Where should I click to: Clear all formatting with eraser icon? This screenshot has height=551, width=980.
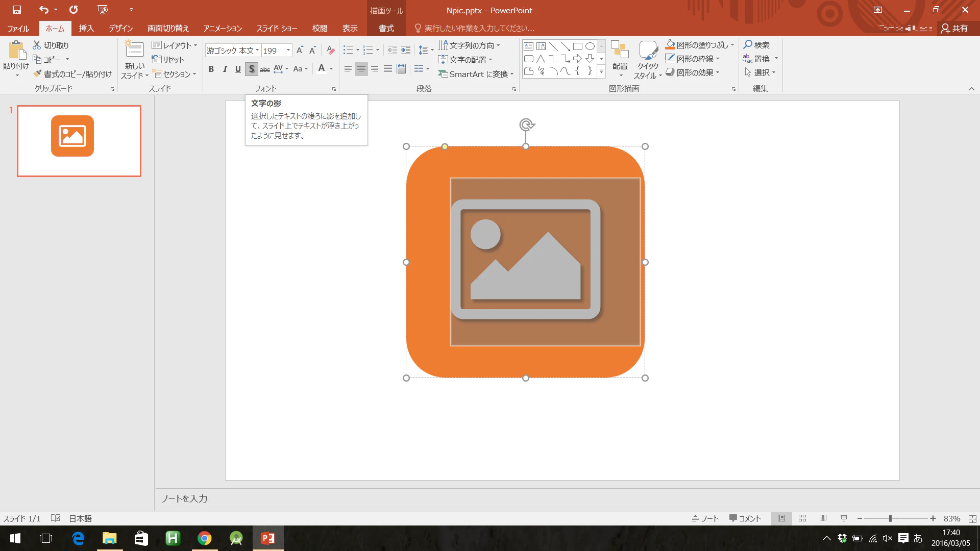pos(331,50)
